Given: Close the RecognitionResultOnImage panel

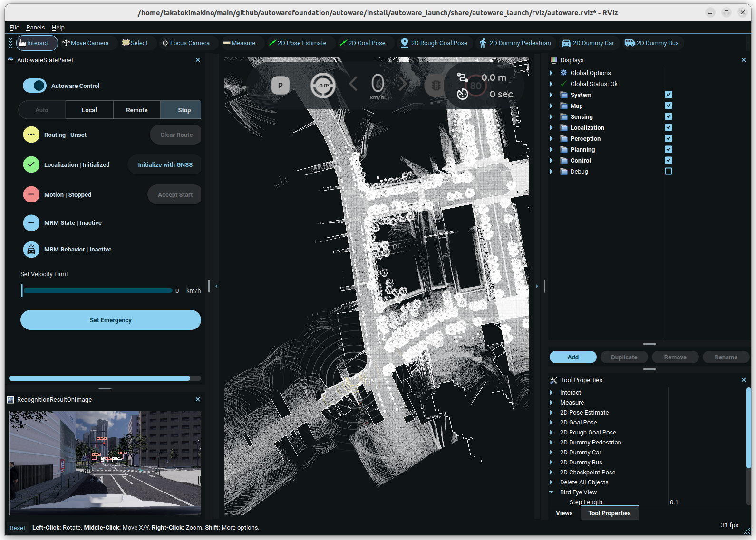Looking at the screenshot, I should click(198, 399).
